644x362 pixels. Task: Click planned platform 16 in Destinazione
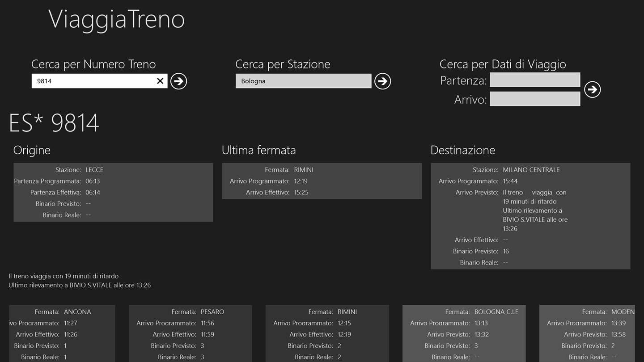point(506,251)
